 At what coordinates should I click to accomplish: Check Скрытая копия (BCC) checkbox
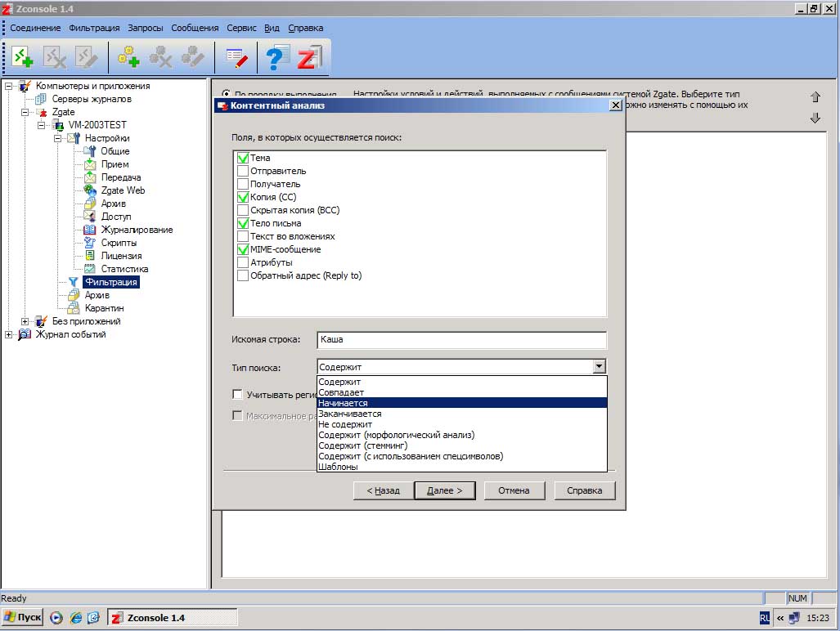click(243, 210)
